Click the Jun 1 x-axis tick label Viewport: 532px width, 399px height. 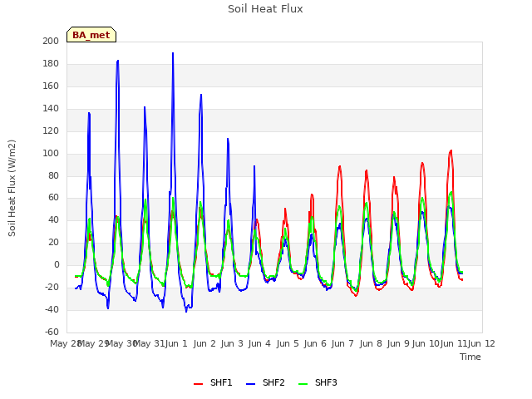(x=176, y=343)
